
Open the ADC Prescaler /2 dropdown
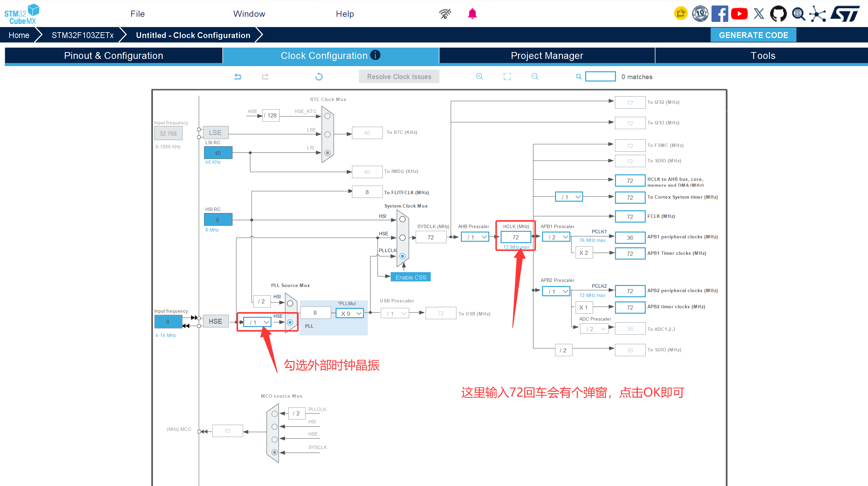[594, 329]
